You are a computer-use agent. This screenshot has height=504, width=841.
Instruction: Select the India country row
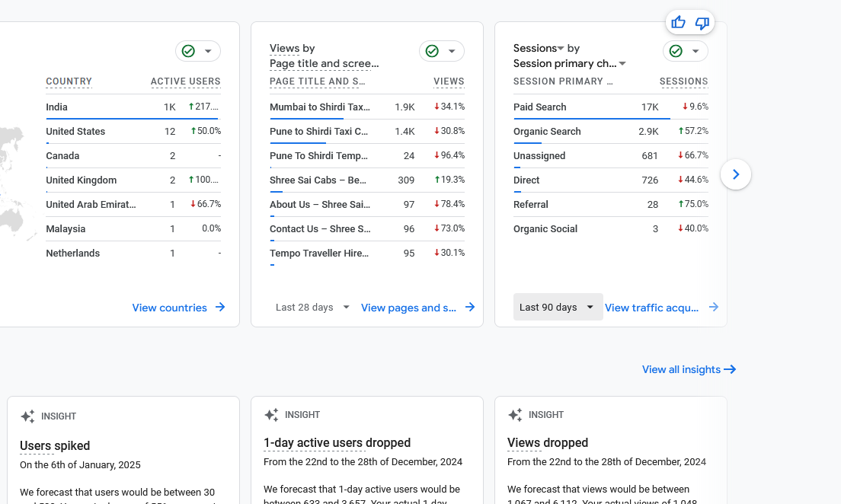[56, 107]
